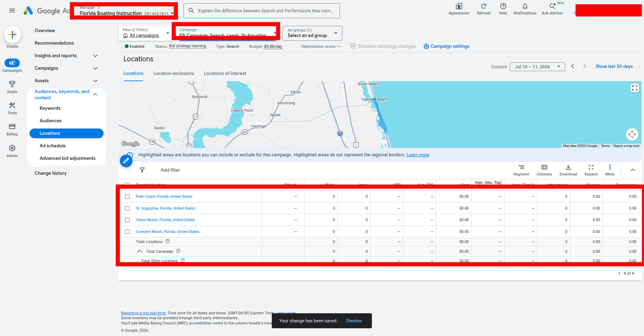This screenshot has width=644, height=336.
Task: Select the Locations tab
Action: [x=133, y=74]
